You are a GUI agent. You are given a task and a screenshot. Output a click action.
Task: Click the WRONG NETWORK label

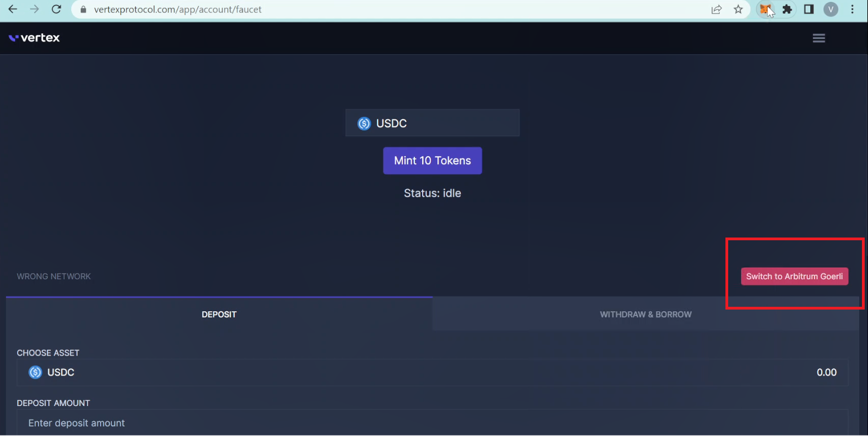click(x=53, y=277)
